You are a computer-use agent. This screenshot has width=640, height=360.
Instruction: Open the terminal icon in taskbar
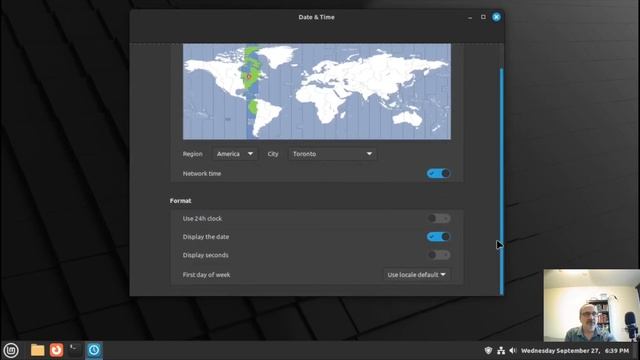[75, 350]
